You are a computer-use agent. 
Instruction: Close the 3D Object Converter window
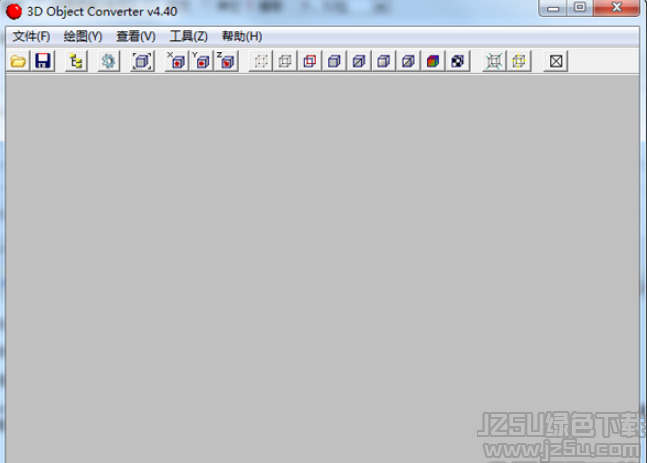[616, 8]
